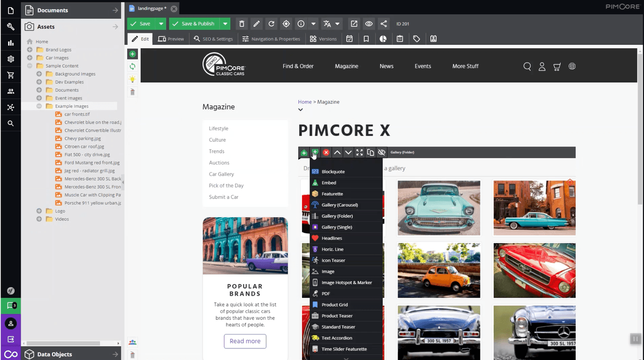This screenshot has width=644, height=360.
Task: Open the Save & Publish dropdown arrow
Action: click(x=225, y=24)
